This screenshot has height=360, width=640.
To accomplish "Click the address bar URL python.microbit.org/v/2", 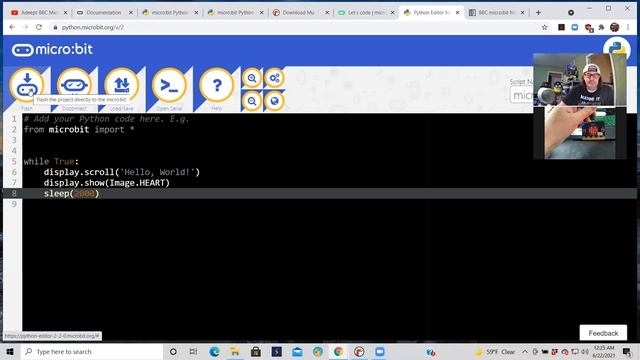I will (93, 27).
